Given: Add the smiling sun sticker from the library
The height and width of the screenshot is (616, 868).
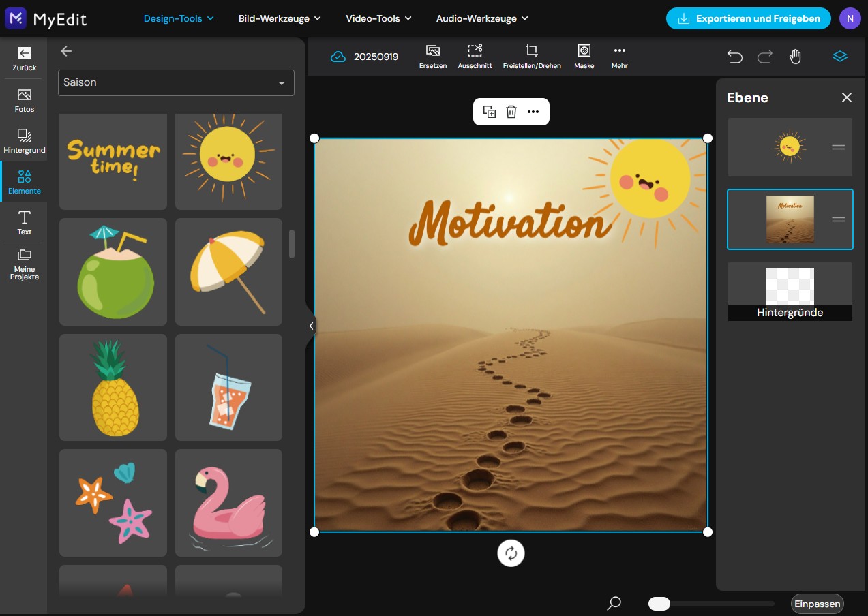Looking at the screenshot, I should [x=228, y=161].
